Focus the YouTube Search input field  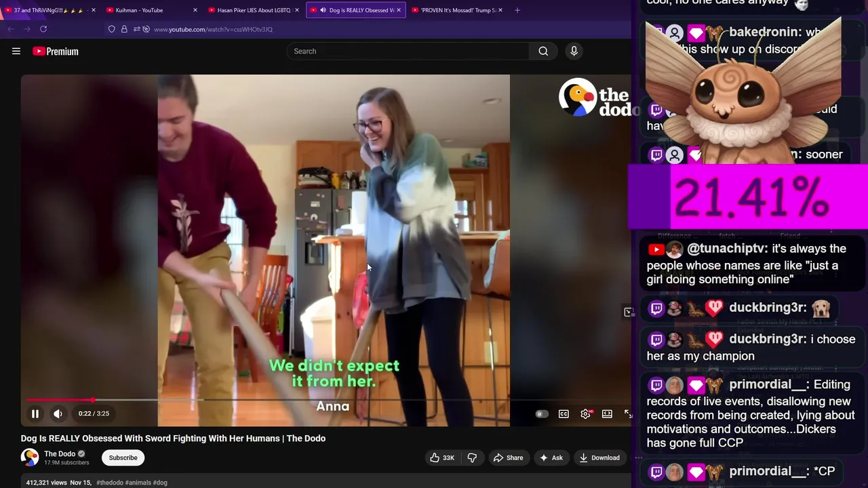[408, 52]
